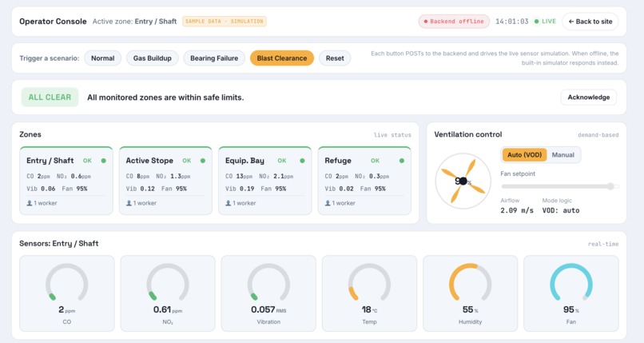
Task: Click the CO gauge showing 2 ppm
Action: (x=66, y=293)
